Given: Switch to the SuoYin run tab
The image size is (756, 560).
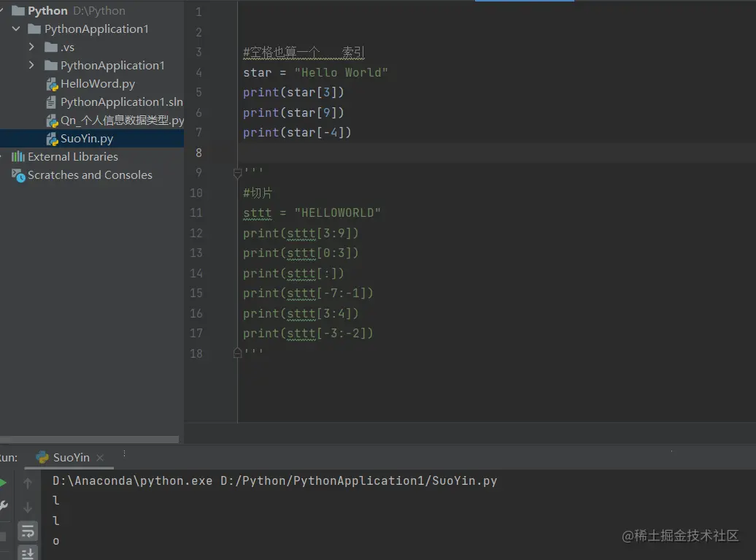Looking at the screenshot, I should pos(71,457).
